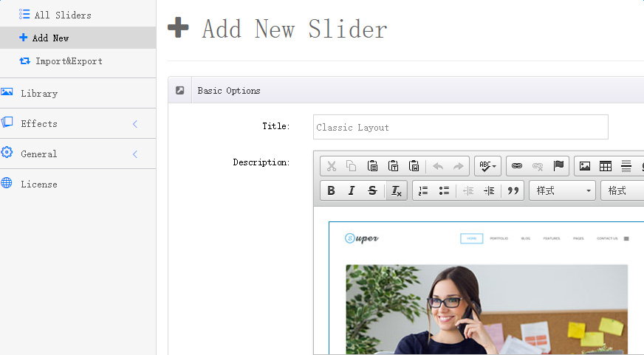
Task: Click the Horizontal Line icon
Action: (x=626, y=166)
